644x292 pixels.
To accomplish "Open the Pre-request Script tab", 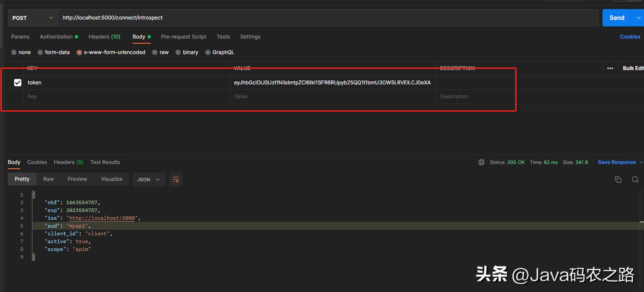I will point(183,37).
